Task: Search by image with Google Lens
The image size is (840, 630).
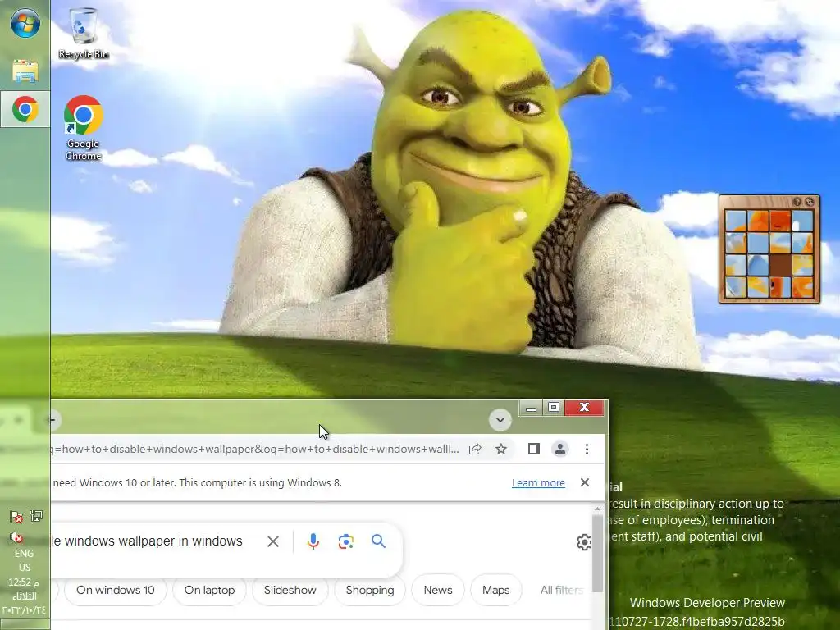Action: pyautogui.click(x=346, y=541)
